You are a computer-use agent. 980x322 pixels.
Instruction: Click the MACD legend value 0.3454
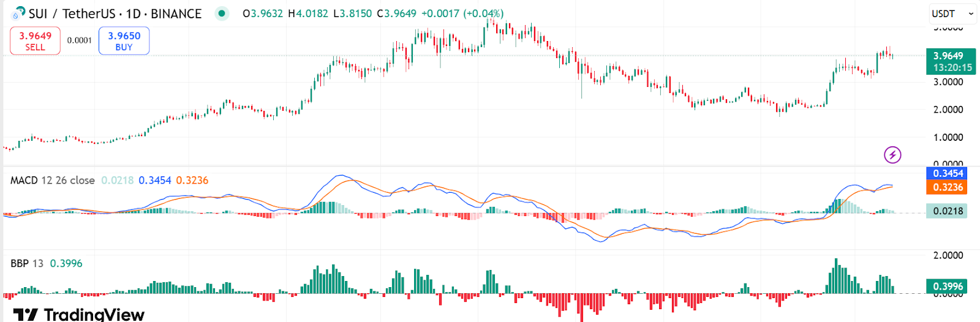pyautogui.click(x=155, y=181)
